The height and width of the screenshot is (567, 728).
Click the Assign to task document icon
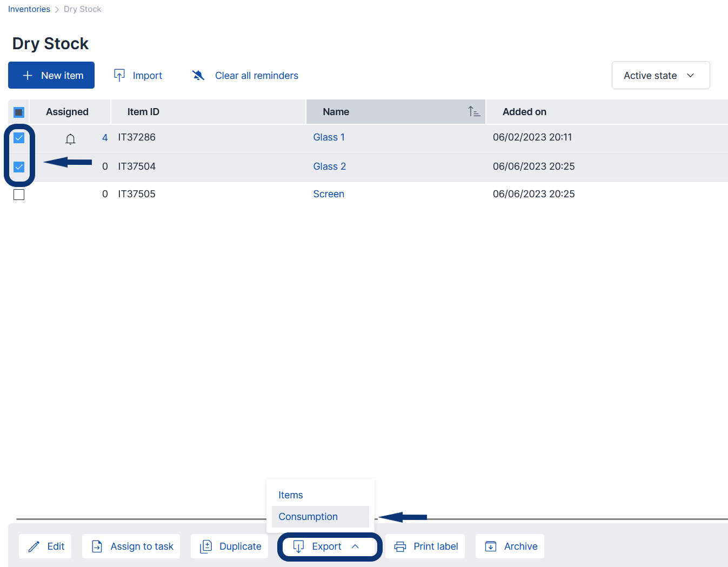click(97, 546)
